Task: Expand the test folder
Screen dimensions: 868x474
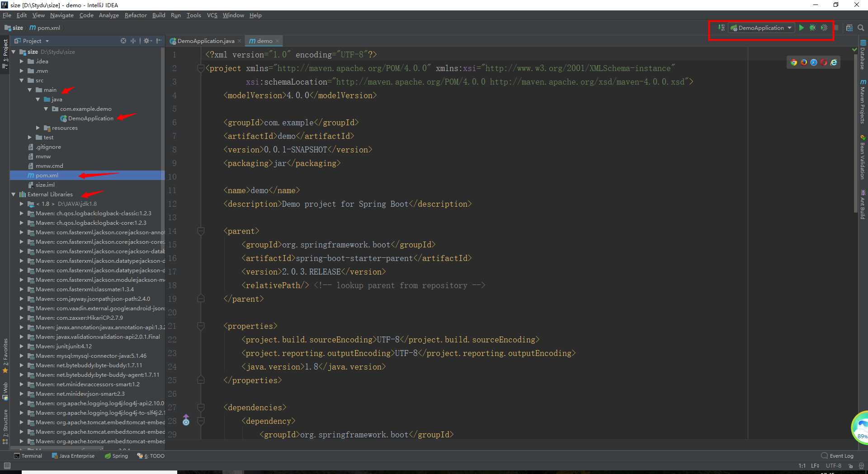Action: (29, 137)
